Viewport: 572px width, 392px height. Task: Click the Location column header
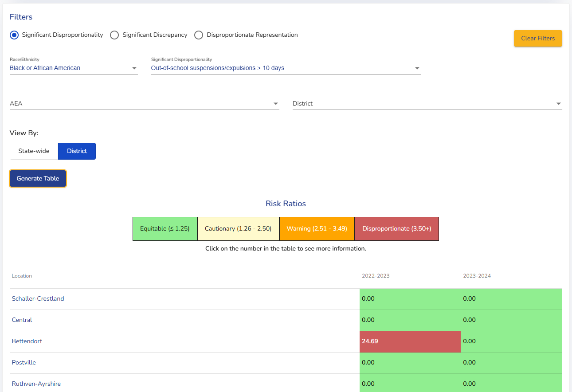coord(22,276)
